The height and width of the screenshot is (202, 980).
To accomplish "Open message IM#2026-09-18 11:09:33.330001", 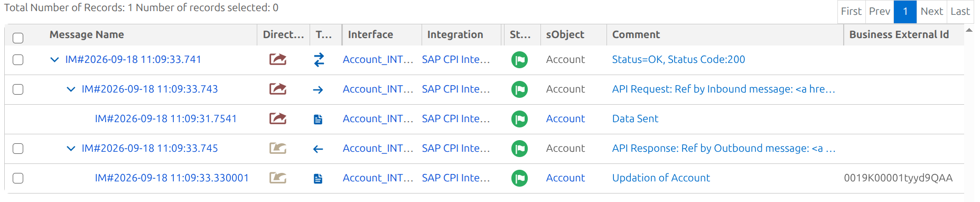I will coord(172,178).
